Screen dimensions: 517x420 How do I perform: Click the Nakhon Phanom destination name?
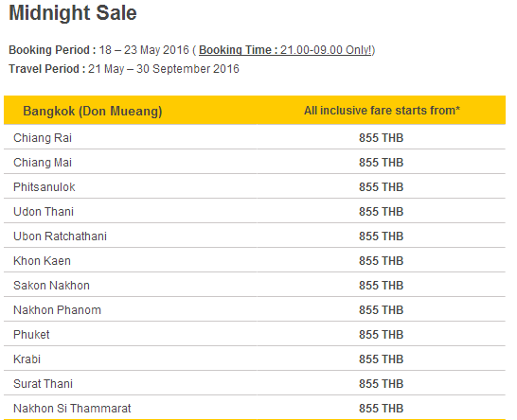tap(57, 310)
